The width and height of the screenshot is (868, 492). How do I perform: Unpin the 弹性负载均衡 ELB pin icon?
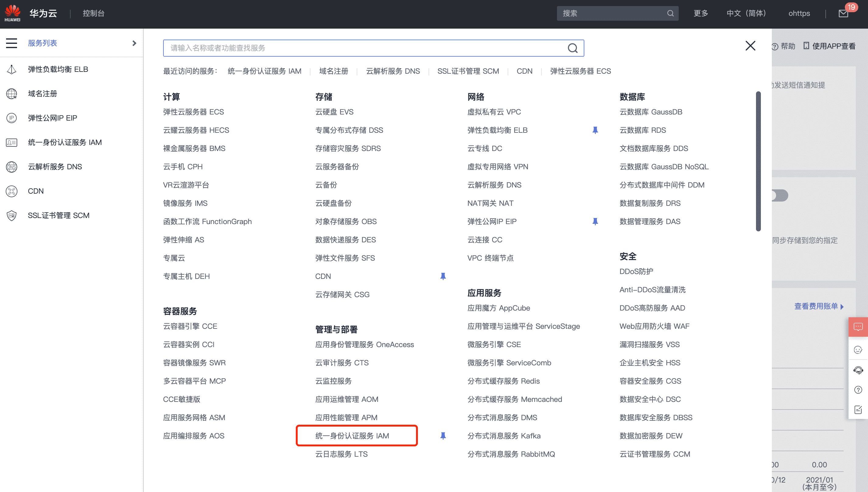coord(595,130)
